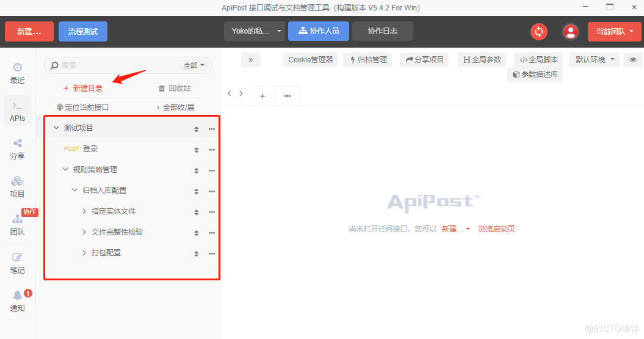Open more options for 规则策略管理
The width and height of the screenshot is (644, 339).
pos(212,170)
